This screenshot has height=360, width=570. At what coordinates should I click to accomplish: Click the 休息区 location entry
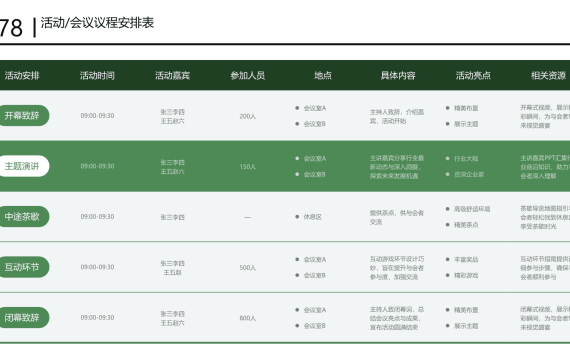(x=313, y=217)
